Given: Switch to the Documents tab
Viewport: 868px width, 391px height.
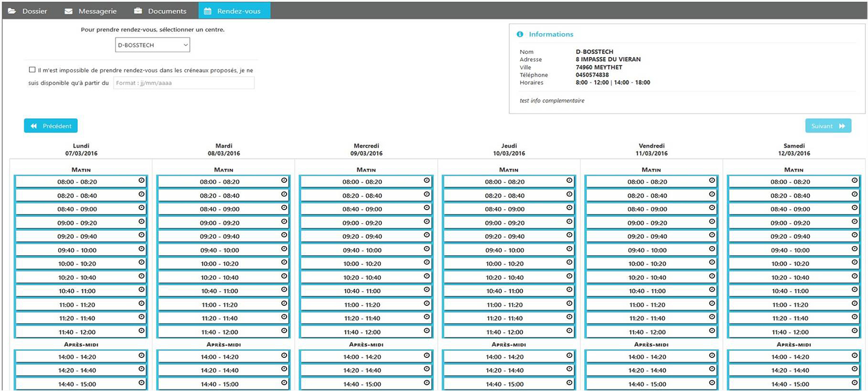Looking at the screenshot, I should pyautogui.click(x=167, y=11).
